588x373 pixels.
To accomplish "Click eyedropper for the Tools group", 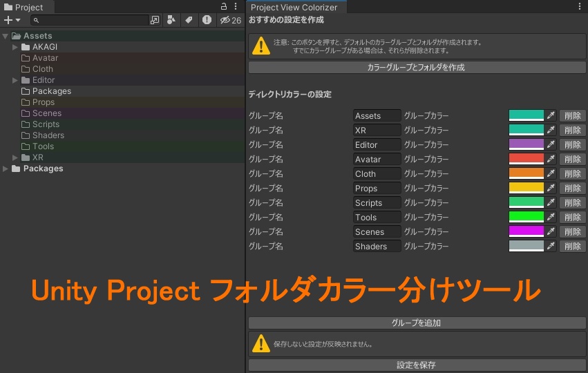I will click(551, 217).
